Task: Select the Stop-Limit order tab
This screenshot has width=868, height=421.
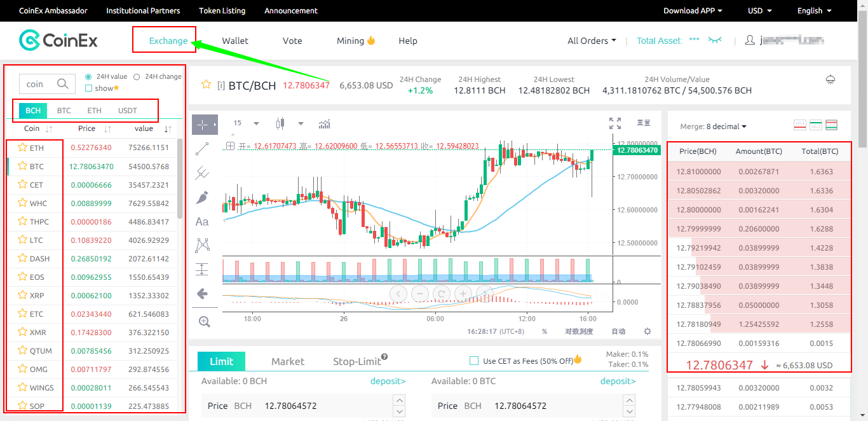Action: point(357,361)
